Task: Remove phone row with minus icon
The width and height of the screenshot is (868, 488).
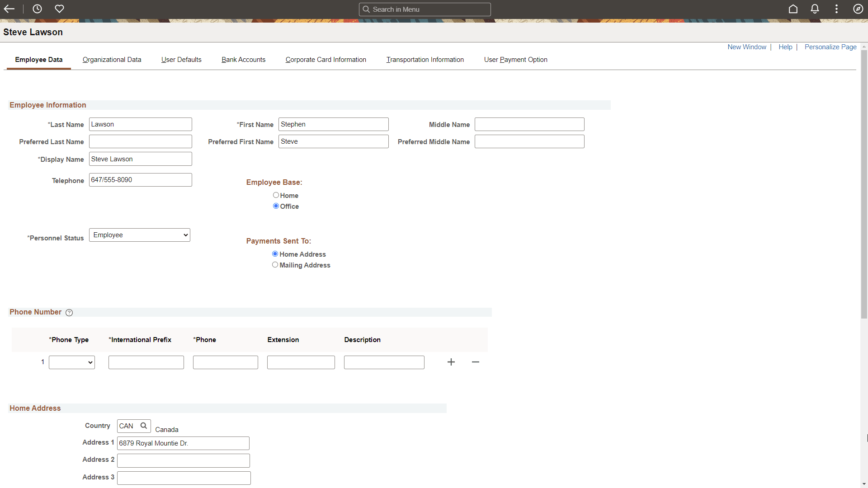Action: (x=475, y=362)
